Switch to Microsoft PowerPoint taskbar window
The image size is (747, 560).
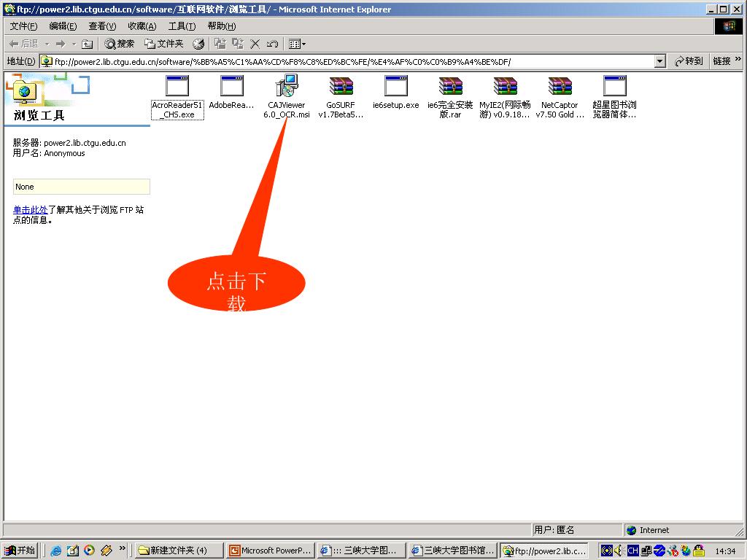[271, 551]
